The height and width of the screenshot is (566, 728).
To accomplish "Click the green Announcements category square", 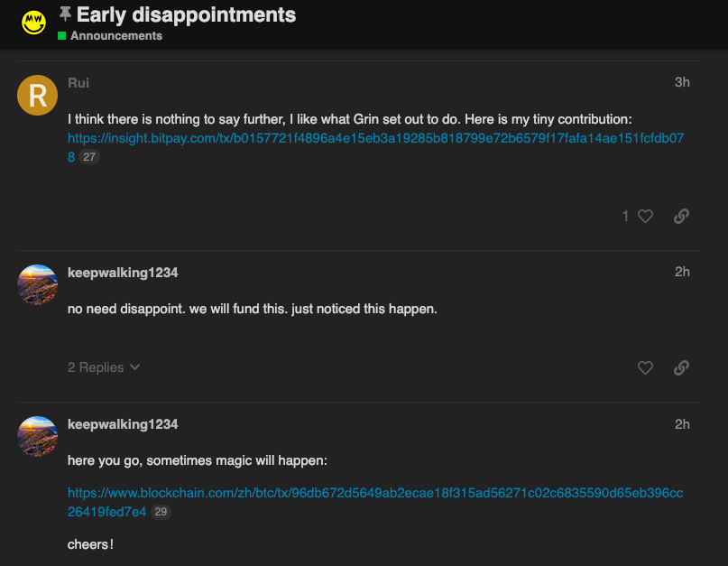I will (x=61, y=36).
